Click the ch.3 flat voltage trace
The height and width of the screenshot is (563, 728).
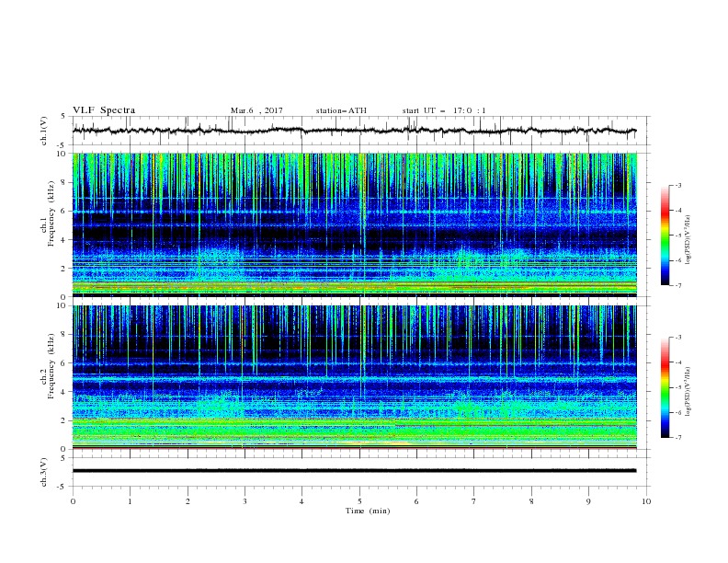point(354,471)
